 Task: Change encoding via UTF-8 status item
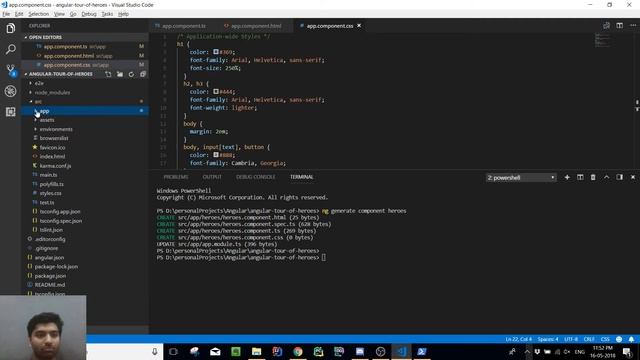click(x=571, y=339)
